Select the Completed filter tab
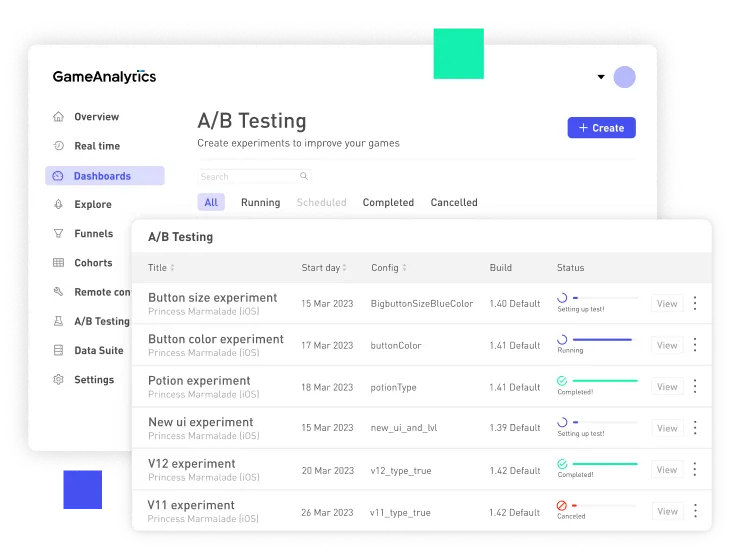Screen dimensions: 739x560 [388, 203]
